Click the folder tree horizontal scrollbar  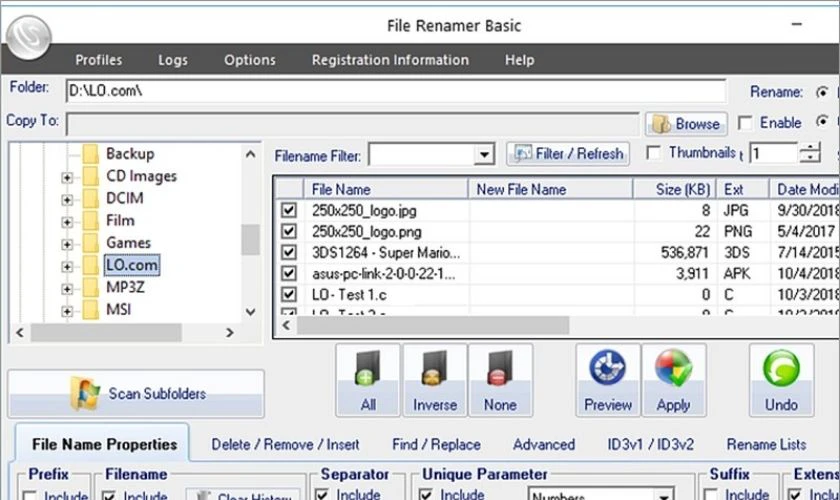click(125, 333)
